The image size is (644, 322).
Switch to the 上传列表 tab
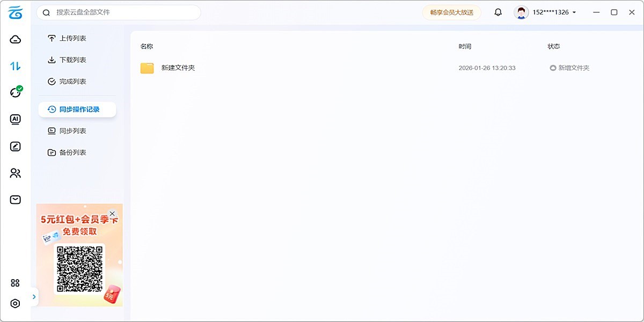coord(67,38)
